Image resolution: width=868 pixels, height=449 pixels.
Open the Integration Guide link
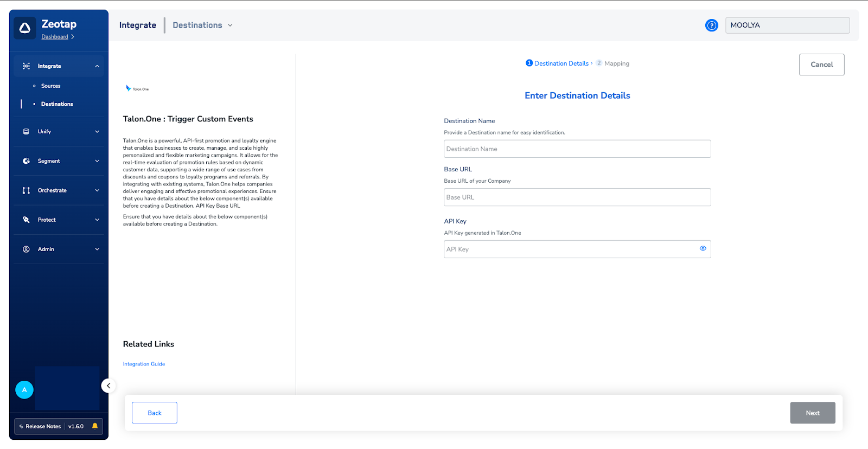coord(144,364)
